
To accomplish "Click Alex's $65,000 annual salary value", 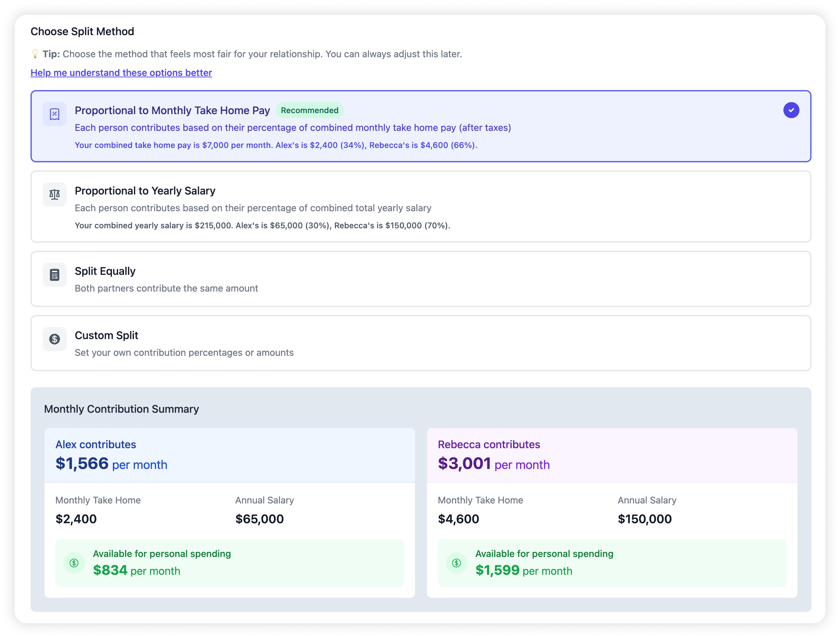I will coord(260,519).
